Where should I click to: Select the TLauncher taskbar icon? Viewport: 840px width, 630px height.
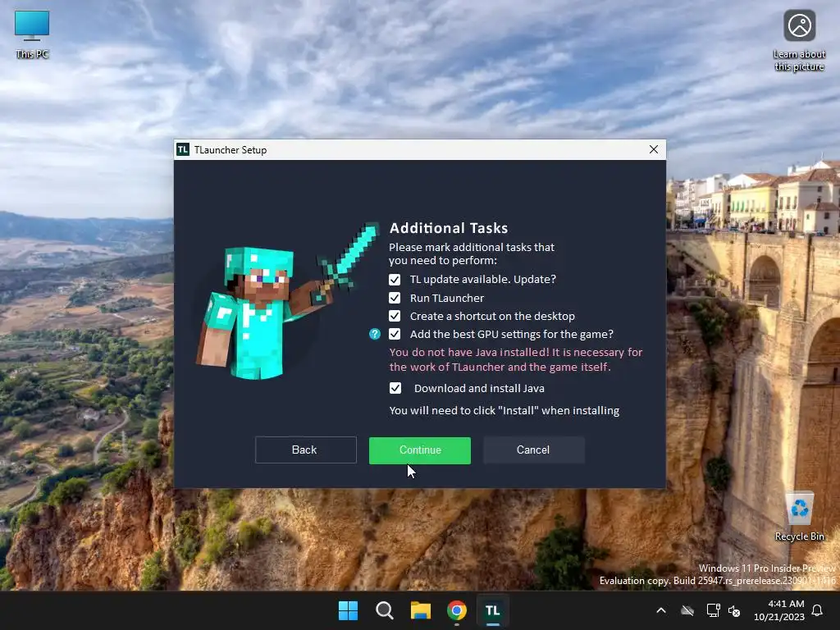(493, 610)
